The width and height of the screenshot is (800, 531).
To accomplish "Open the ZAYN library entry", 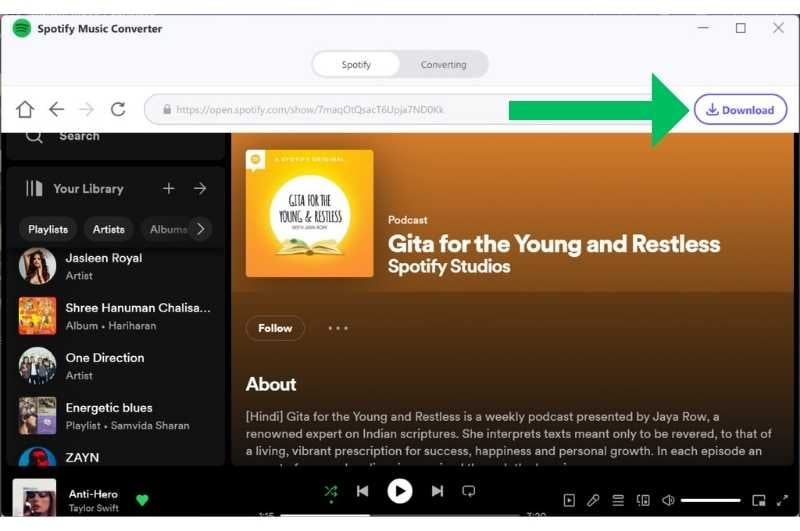I will [x=116, y=457].
